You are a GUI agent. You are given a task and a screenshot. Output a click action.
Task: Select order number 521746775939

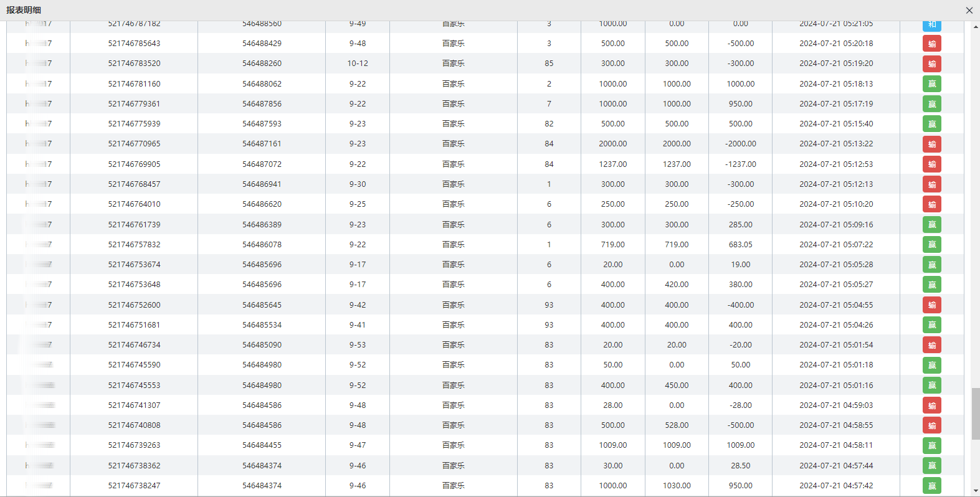point(134,124)
